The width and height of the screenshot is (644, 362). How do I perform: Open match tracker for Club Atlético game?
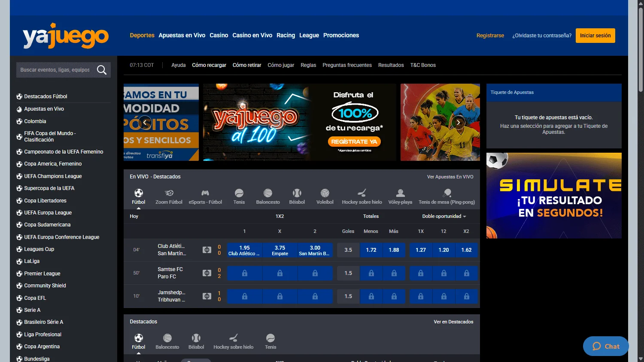[207, 250]
